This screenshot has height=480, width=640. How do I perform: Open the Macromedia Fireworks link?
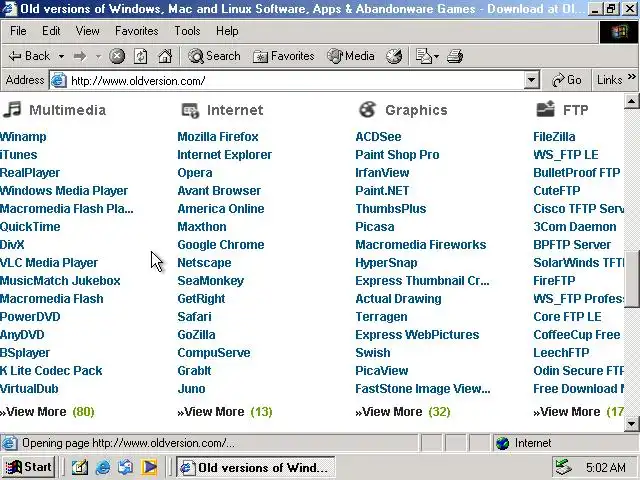point(421,244)
